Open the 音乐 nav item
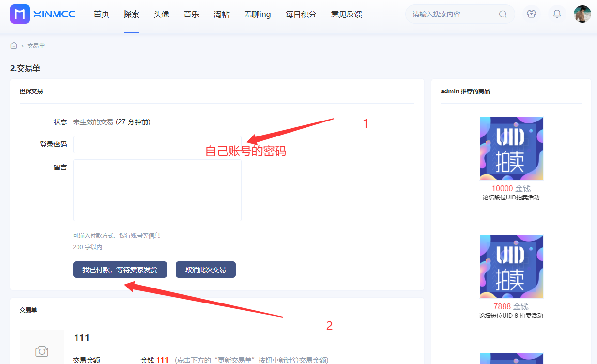 (x=191, y=14)
